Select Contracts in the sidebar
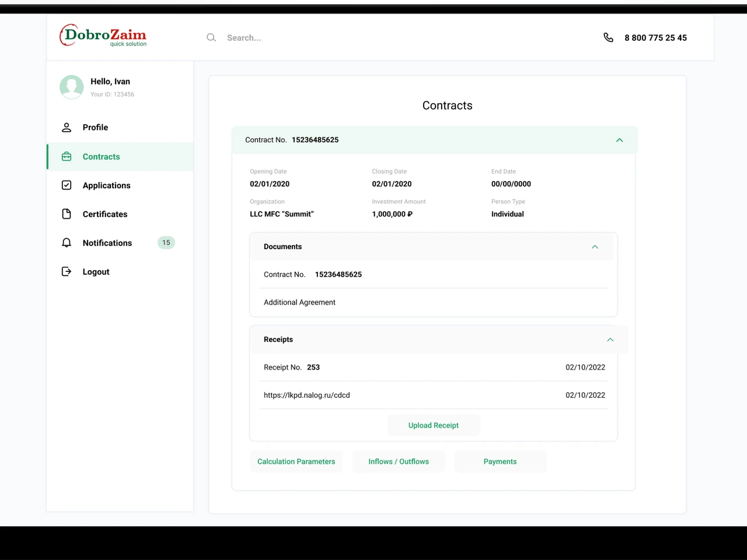Screen dimensions: 747x560 coord(120,156)
